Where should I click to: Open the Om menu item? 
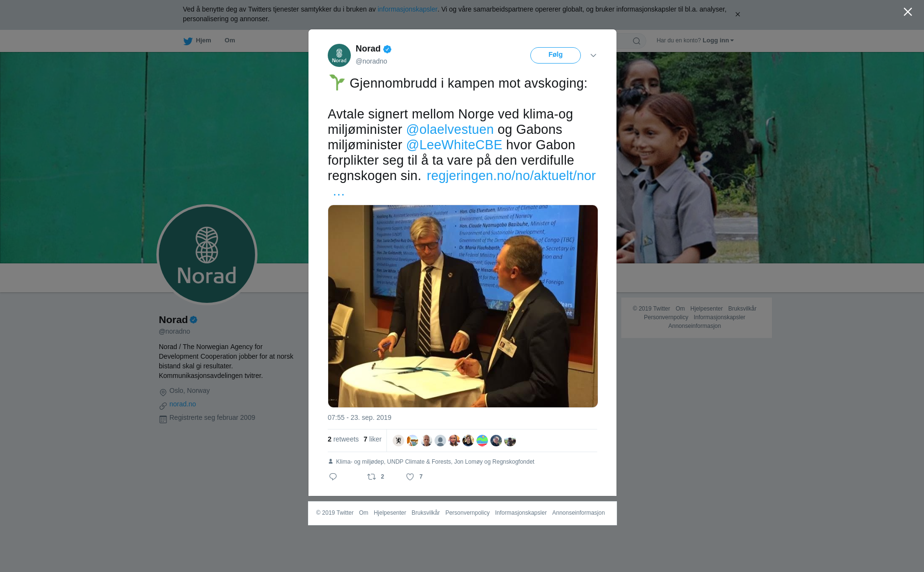(x=230, y=40)
